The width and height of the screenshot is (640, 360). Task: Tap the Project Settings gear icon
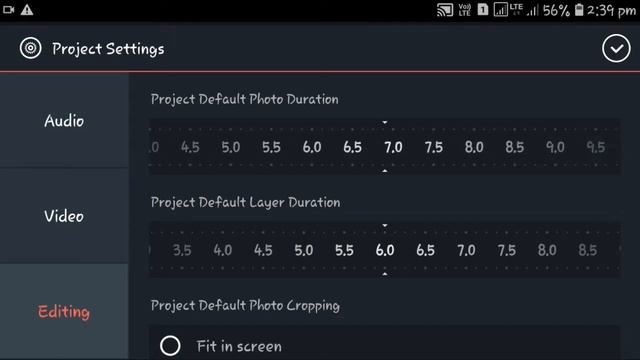pyautogui.click(x=31, y=48)
